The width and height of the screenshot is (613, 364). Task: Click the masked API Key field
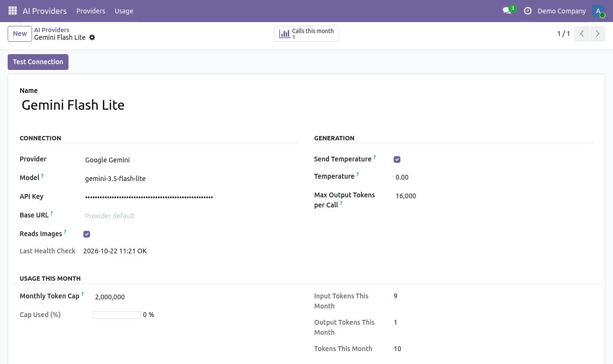[191, 197]
